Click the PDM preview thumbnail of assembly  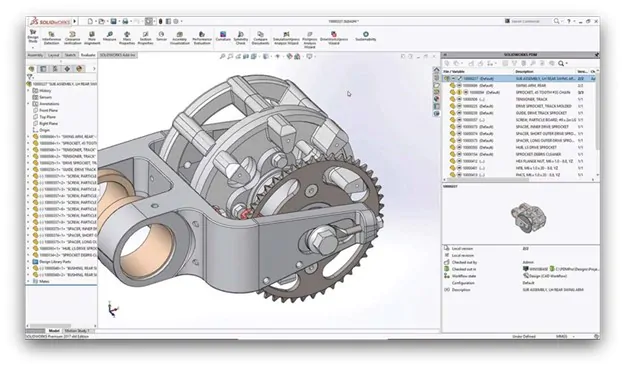528,217
